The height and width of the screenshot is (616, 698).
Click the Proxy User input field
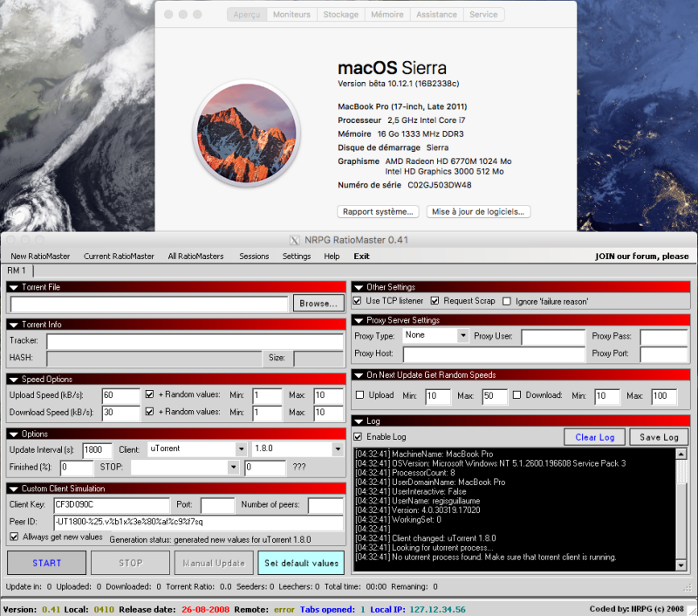coord(553,337)
